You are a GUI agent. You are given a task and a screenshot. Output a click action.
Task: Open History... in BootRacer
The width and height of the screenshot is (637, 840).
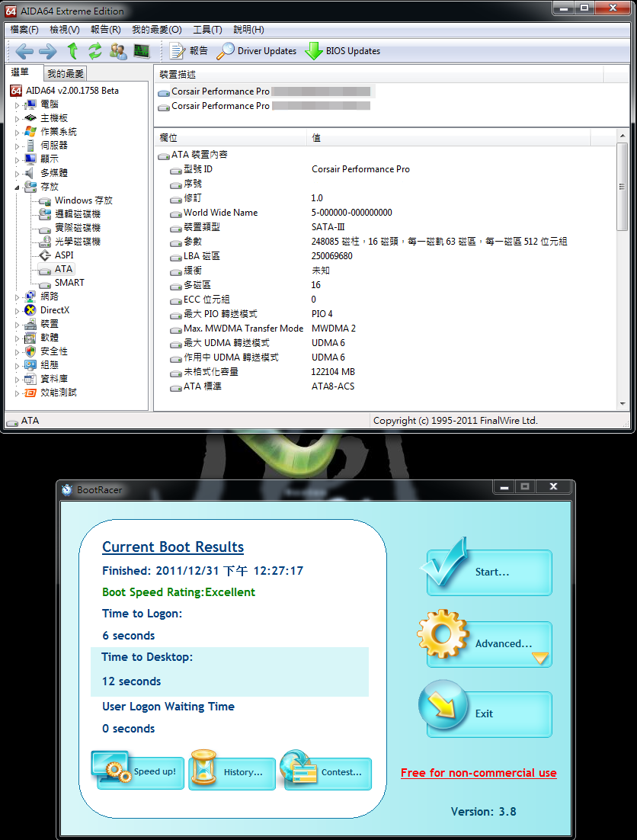click(x=232, y=772)
